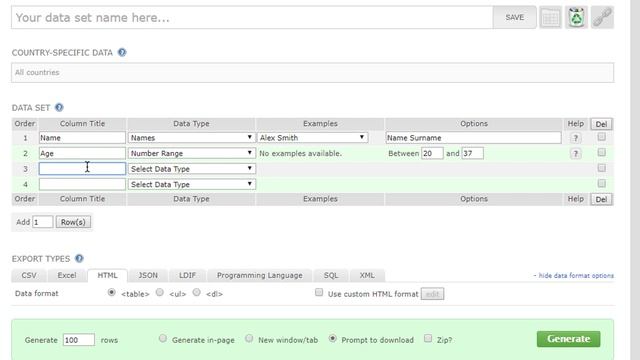Image resolution: width=640 pixels, height=360 pixels.
Task: Open row 4 Select Data Type dropdown
Action: tap(191, 184)
